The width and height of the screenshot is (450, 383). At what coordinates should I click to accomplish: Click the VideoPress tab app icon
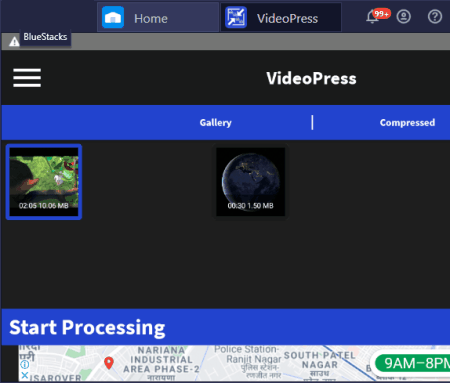pyautogui.click(x=236, y=17)
